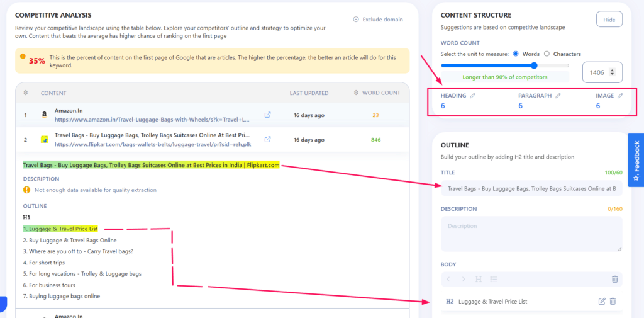Hide the Content Structure panel
644x318 pixels.
click(x=609, y=20)
